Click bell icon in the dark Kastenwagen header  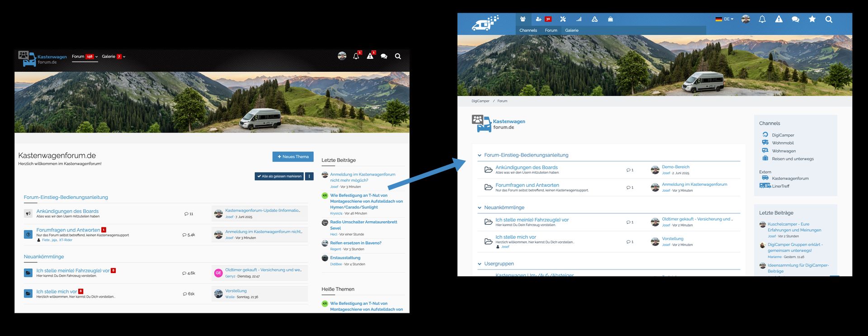pyautogui.click(x=356, y=56)
